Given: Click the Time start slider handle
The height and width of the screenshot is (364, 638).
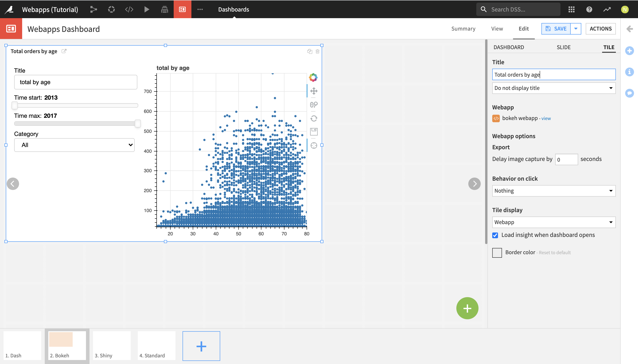Looking at the screenshot, I should [x=14, y=105].
